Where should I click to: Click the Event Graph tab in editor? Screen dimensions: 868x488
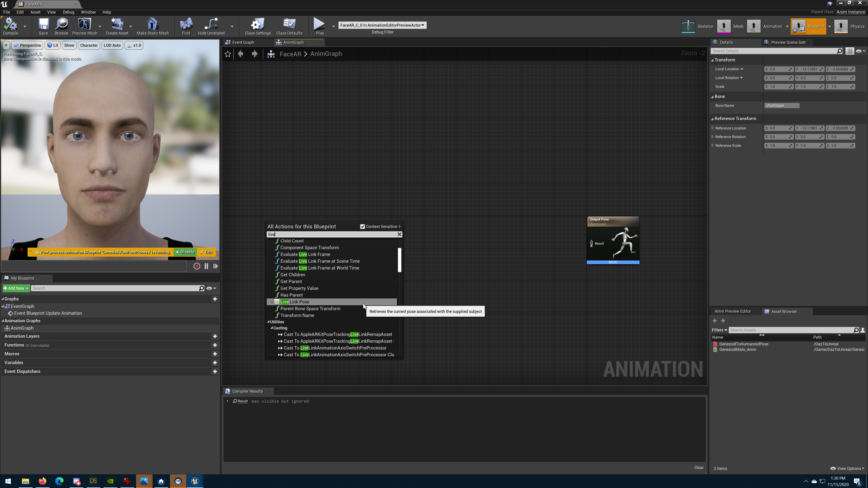click(x=243, y=42)
